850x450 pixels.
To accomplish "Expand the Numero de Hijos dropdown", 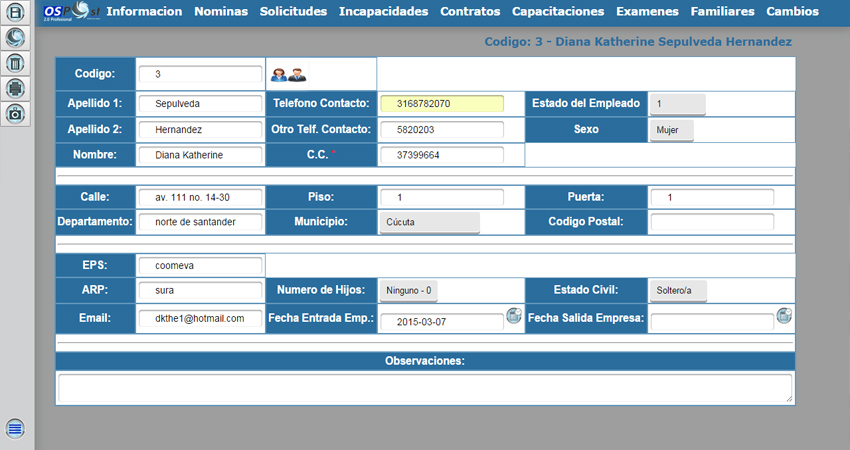I will pos(408,291).
